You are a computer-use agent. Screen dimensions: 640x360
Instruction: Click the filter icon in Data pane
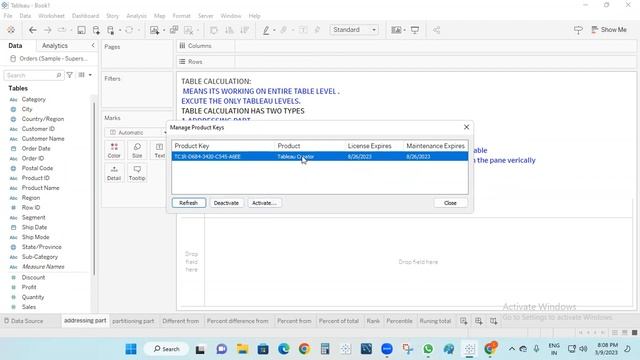pos(70,75)
